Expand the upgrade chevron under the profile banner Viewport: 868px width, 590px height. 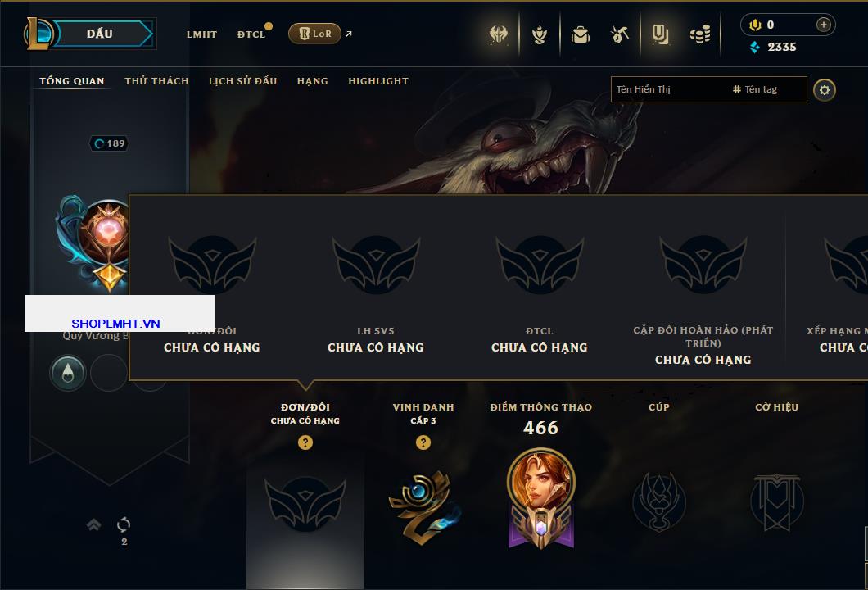(x=93, y=524)
